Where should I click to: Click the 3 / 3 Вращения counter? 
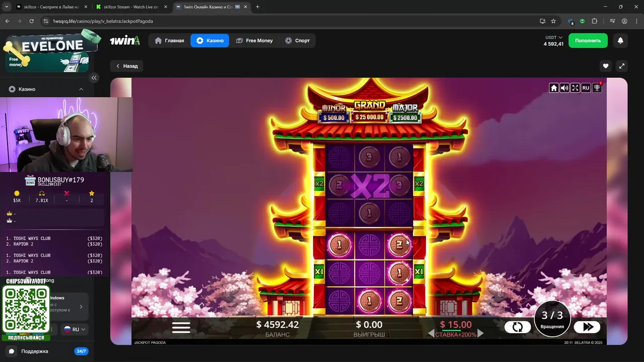(x=552, y=319)
